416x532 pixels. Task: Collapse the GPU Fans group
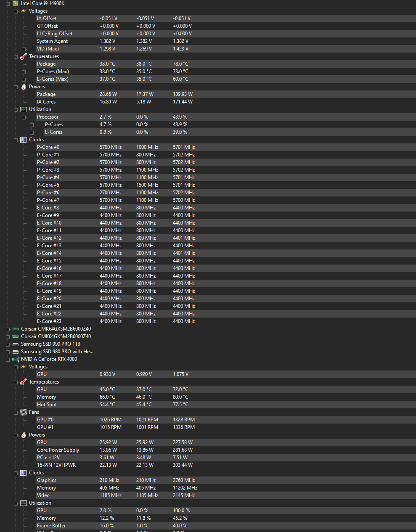click(16, 413)
